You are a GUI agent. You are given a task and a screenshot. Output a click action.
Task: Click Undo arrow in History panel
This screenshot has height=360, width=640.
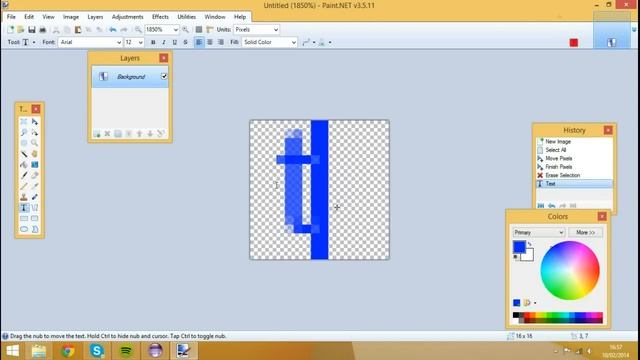tap(551, 205)
